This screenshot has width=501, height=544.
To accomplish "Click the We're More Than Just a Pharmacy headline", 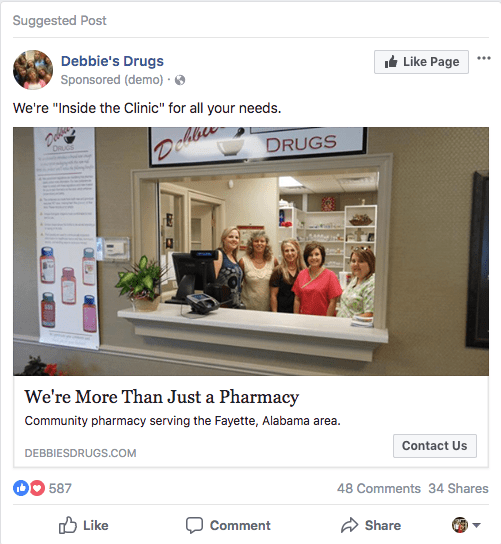I will pos(162,397).
